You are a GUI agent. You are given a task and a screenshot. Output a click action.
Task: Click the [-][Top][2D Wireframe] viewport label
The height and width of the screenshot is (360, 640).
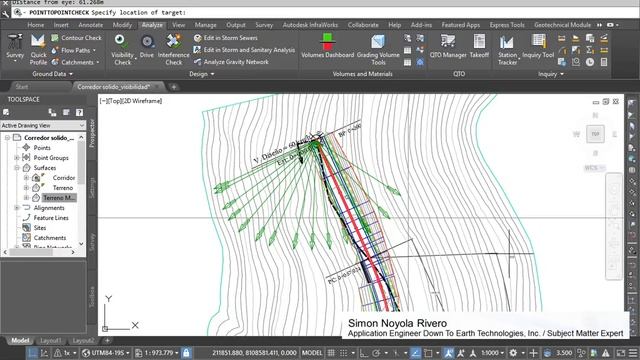tap(131, 101)
